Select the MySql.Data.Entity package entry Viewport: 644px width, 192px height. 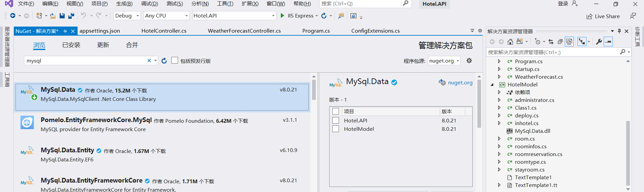162,155
